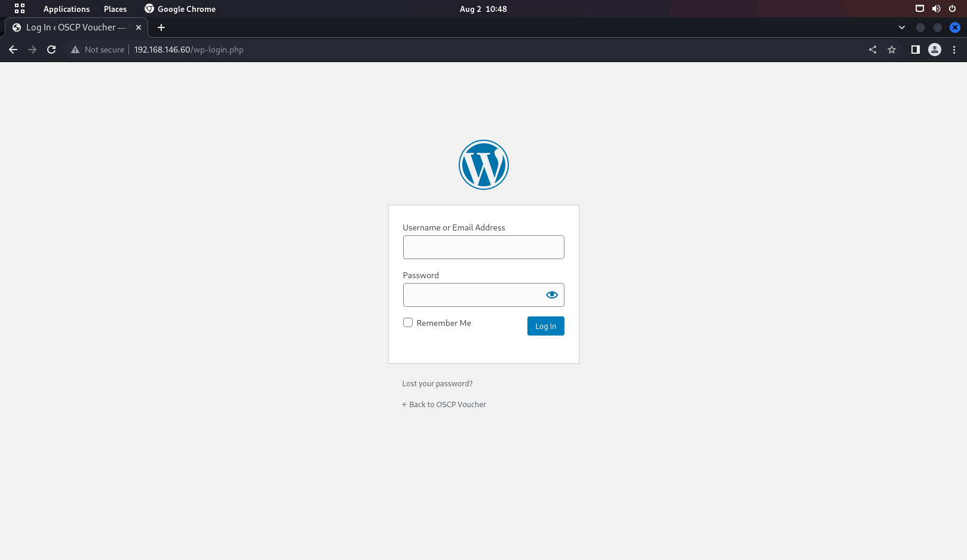Show password with the eye icon
The width and height of the screenshot is (967, 560).
coord(552,295)
